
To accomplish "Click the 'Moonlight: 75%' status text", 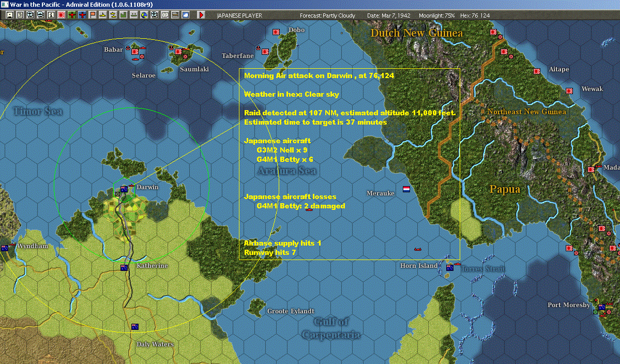I will click(x=436, y=16).
